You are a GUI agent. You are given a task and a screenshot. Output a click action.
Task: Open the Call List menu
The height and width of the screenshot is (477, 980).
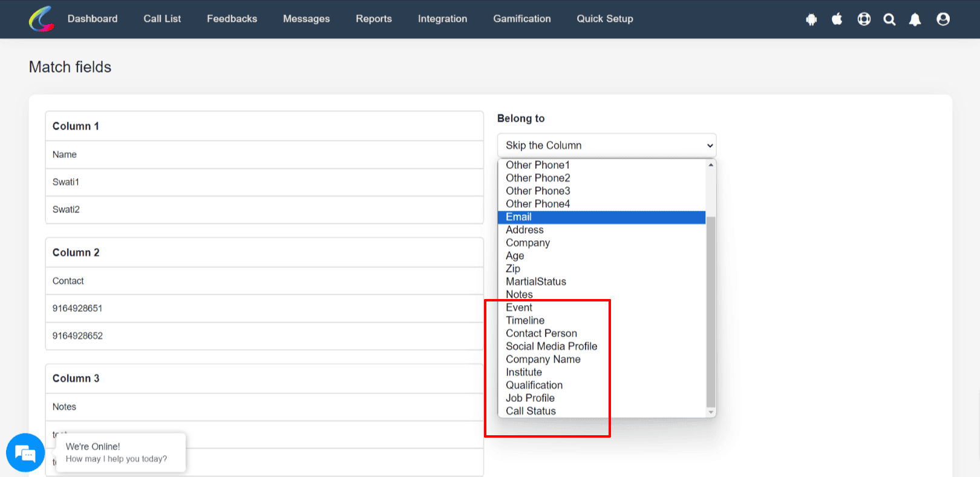click(x=162, y=19)
